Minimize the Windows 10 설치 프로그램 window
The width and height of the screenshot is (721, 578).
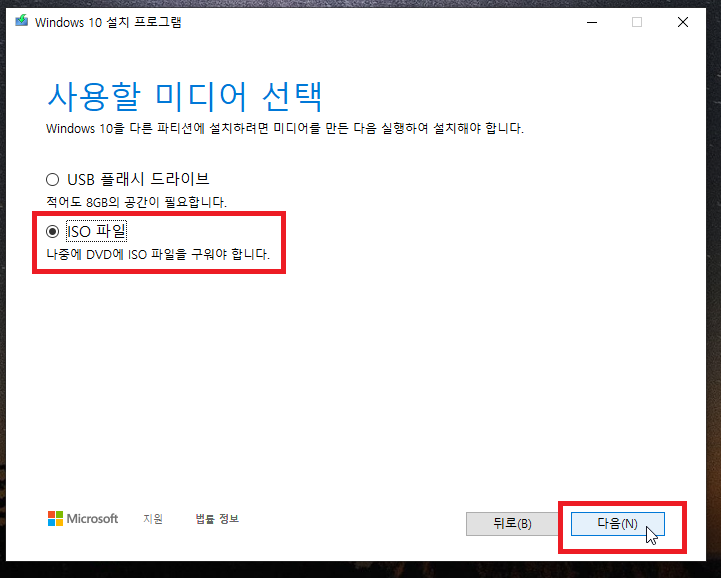click(592, 22)
